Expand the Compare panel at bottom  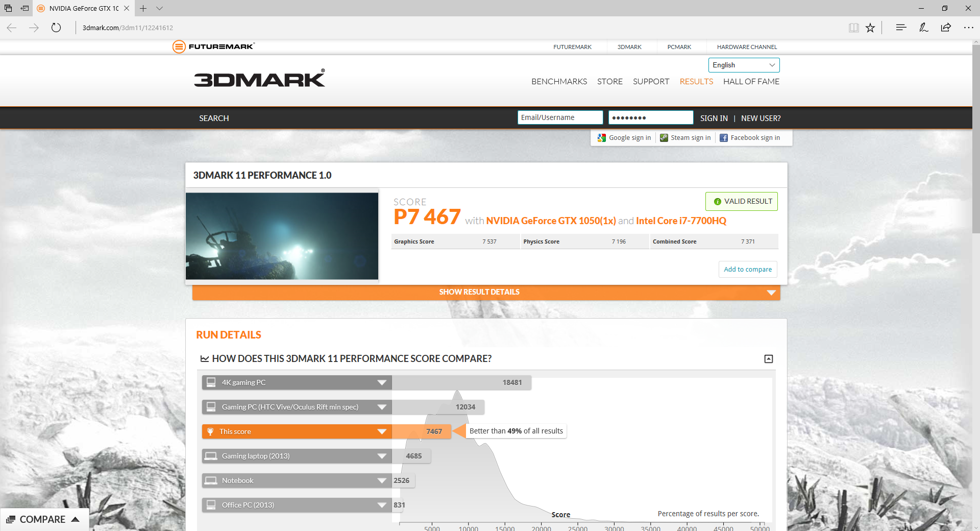tap(44, 519)
